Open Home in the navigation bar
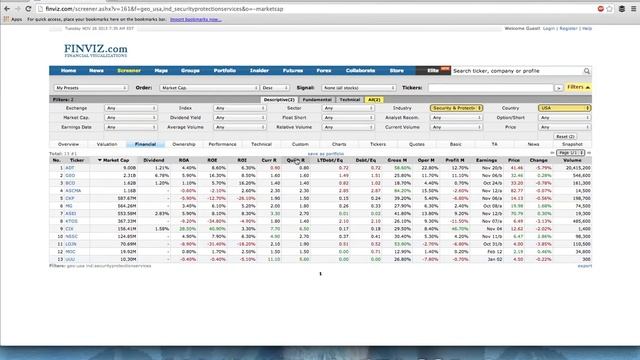640x360 pixels. pyautogui.click(x=68, y=71)
